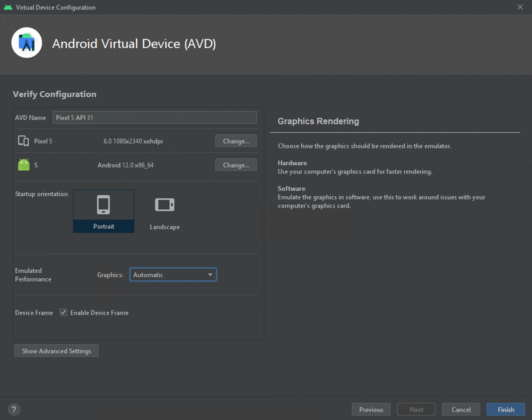Close the Virtual Device Configuration dialog

(520, 7)
